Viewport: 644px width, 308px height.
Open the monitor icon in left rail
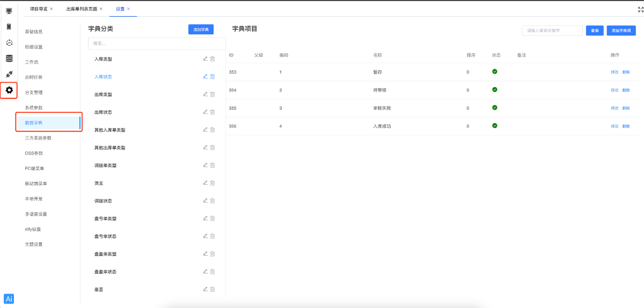coord(9,11)
